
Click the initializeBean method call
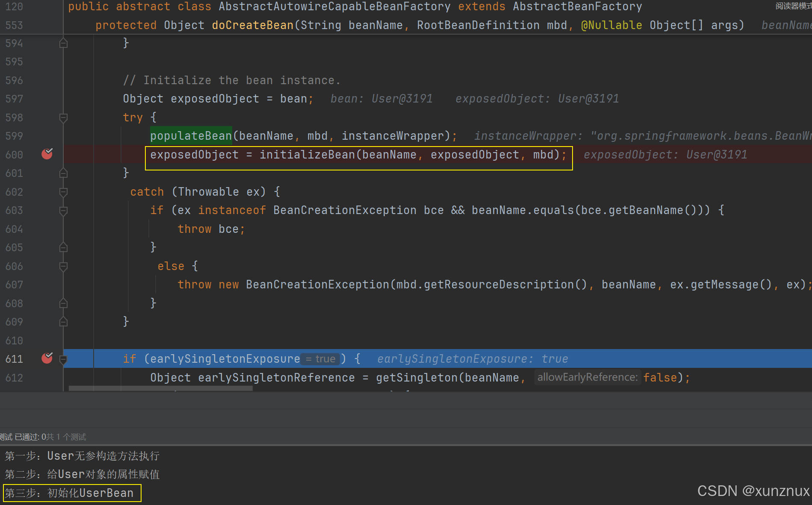307,155
